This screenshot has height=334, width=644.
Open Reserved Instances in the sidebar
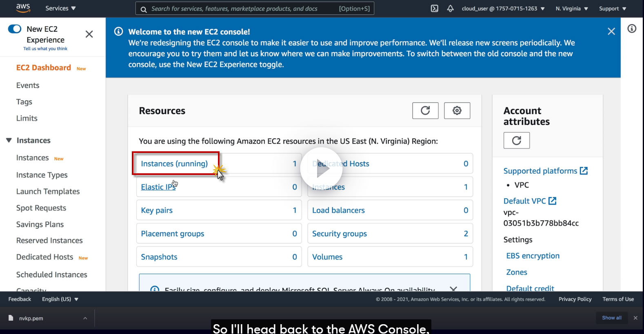pyautogui.click(x=49, y=241)
